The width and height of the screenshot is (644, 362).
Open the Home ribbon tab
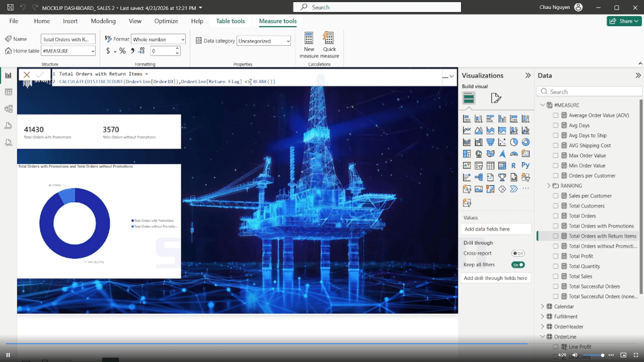coord(42,21)
